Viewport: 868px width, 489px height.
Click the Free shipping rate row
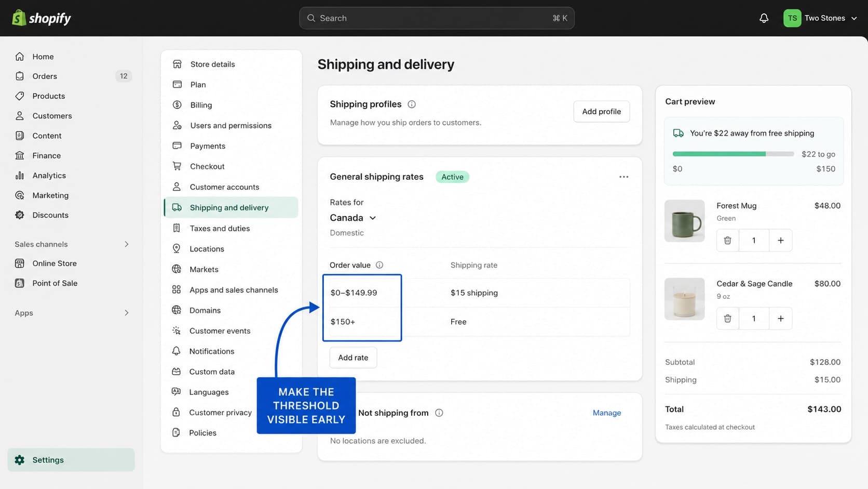click(480, 322)
